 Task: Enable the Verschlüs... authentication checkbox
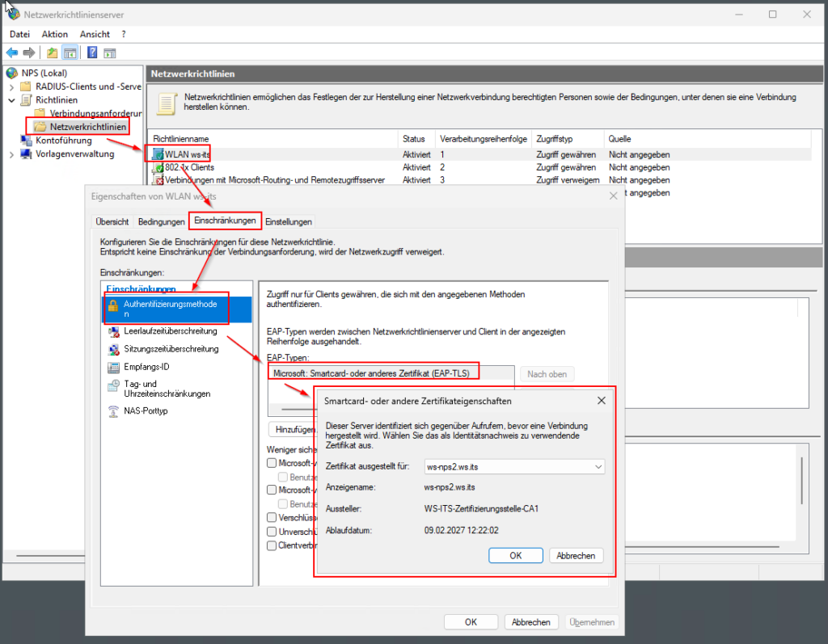point(272,517)
